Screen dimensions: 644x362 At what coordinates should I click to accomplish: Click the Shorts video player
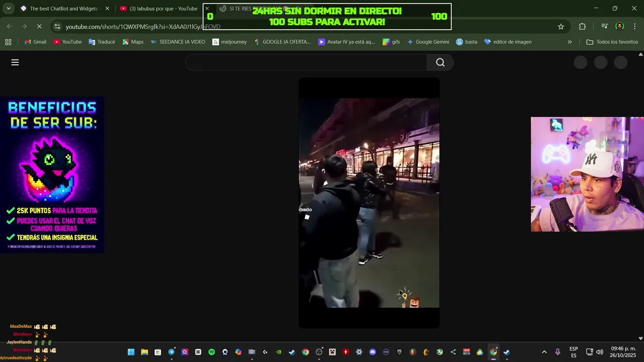click(x=369, y=203)
